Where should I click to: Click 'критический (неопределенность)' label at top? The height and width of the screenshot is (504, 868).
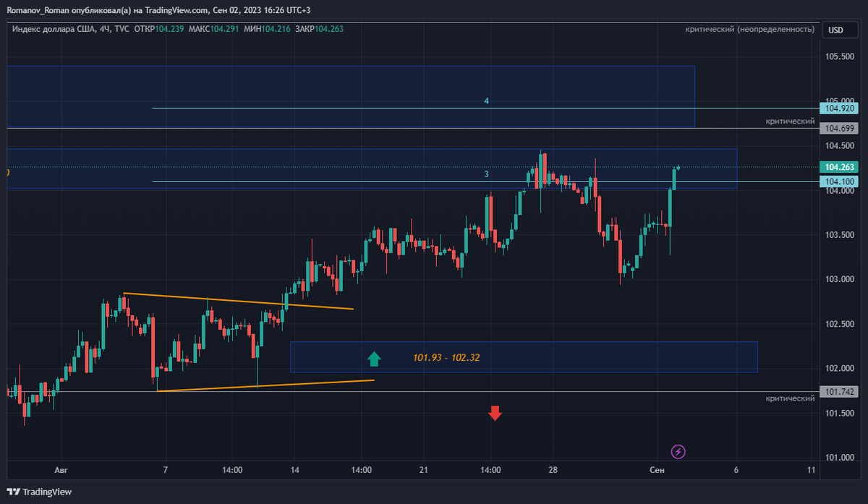pos(750,30)
